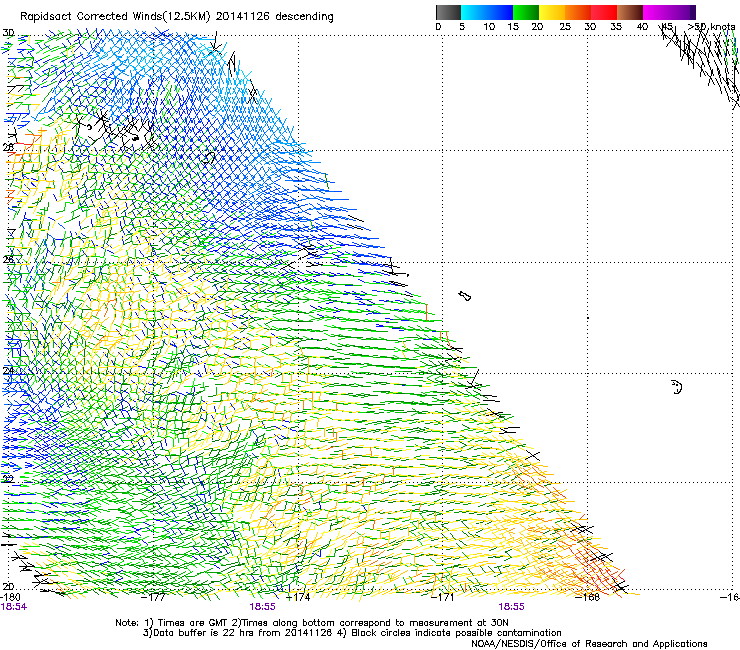The height and width of the screenshot is (650, 740).
Task: Click the island outline east of -168 near 24N
Action: click(677, 387)
